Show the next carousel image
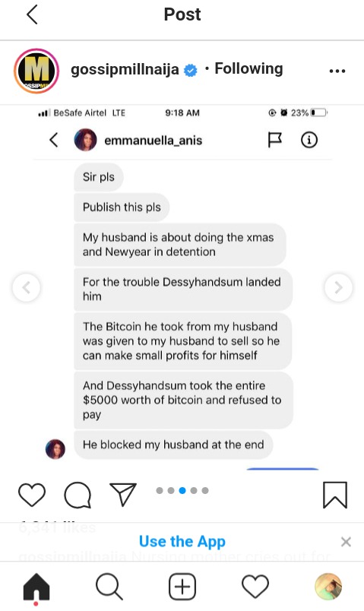364x611 pixels. pos(338,288)
